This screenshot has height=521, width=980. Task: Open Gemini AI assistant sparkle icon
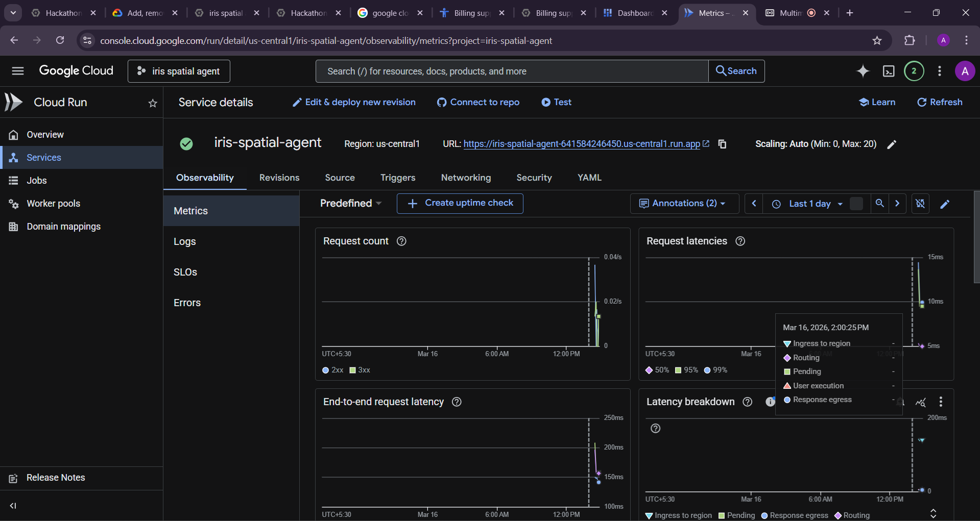863,71
